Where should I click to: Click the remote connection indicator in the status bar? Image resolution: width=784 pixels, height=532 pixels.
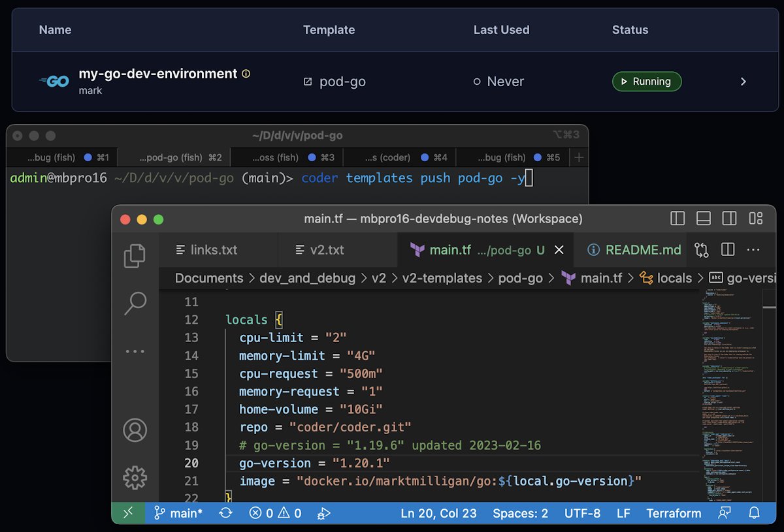pos(128,513)
